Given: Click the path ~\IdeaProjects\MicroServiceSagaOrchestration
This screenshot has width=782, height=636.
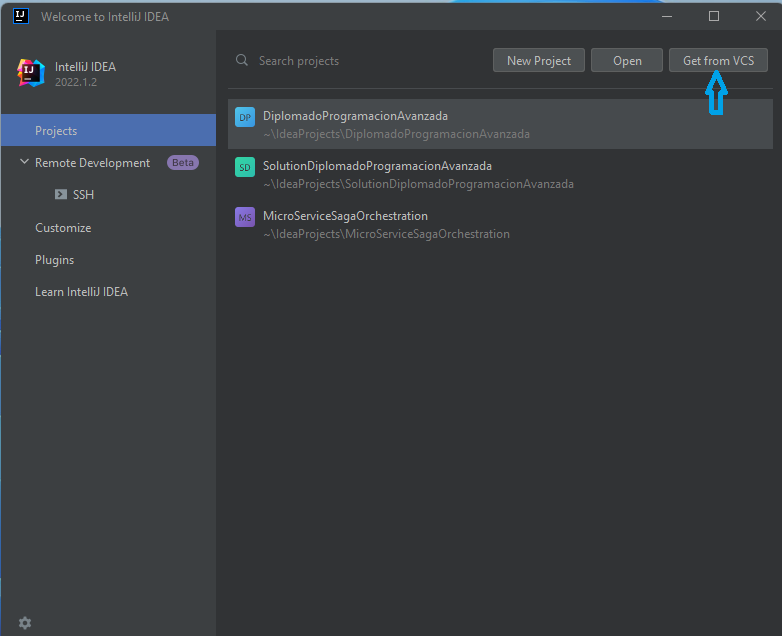Looking at the screenshot, I should pos(387,234).
